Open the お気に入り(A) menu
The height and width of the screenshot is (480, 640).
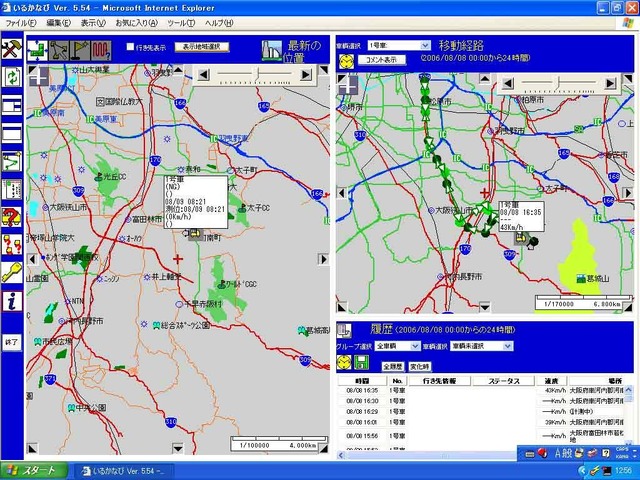(x=136, y=23)
